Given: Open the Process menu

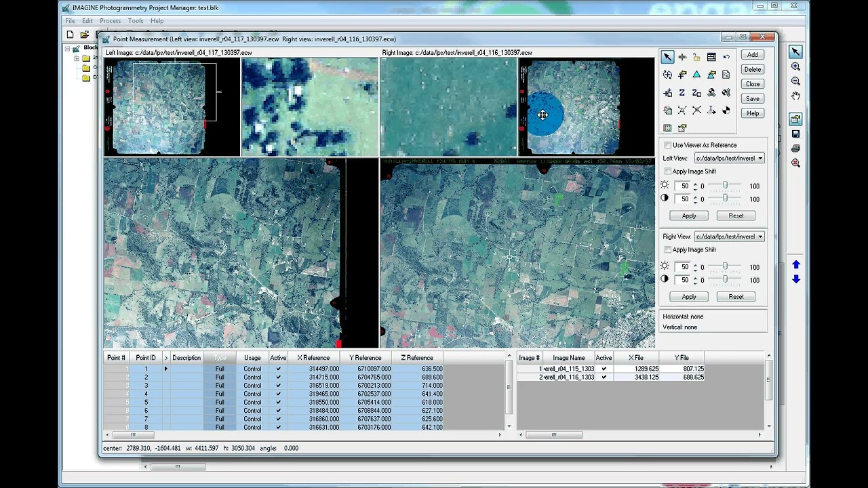Looking at the screenshot, I should 111,21.
